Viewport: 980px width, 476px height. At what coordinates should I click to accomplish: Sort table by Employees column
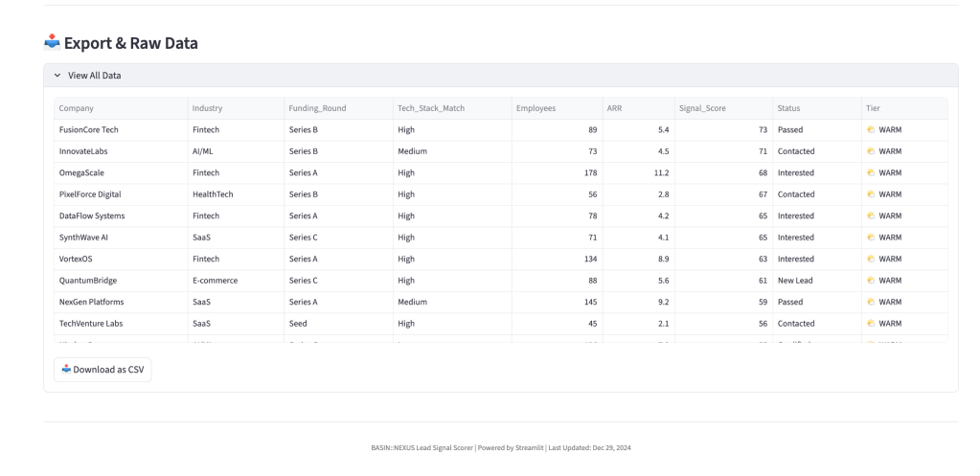click(x=536, y=108)
